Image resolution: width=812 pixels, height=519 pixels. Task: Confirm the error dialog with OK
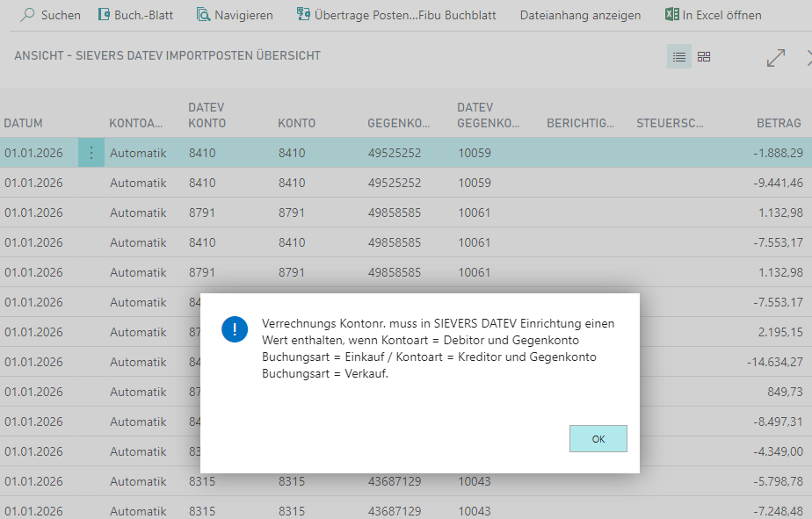coord(598,439)
